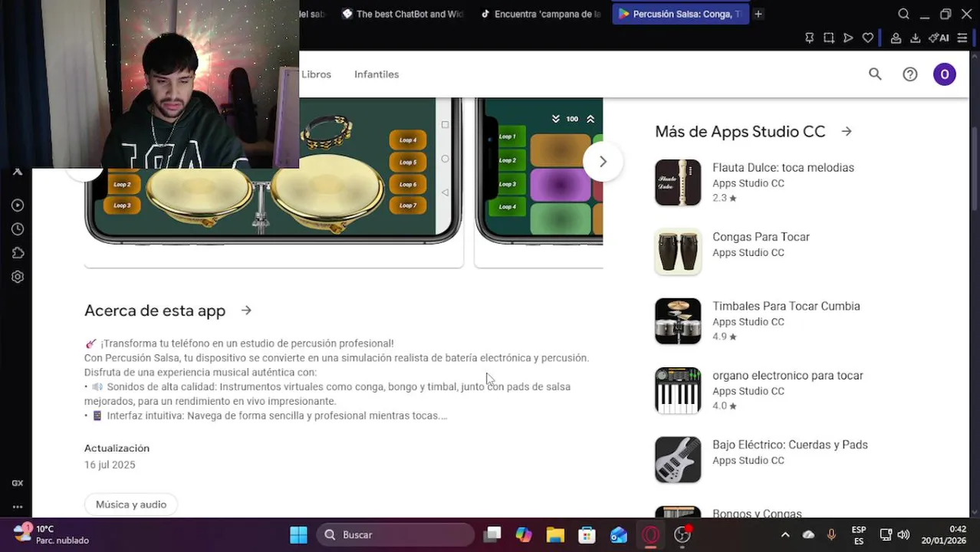Open the taskbar volume icon

[x=903, y=535]
